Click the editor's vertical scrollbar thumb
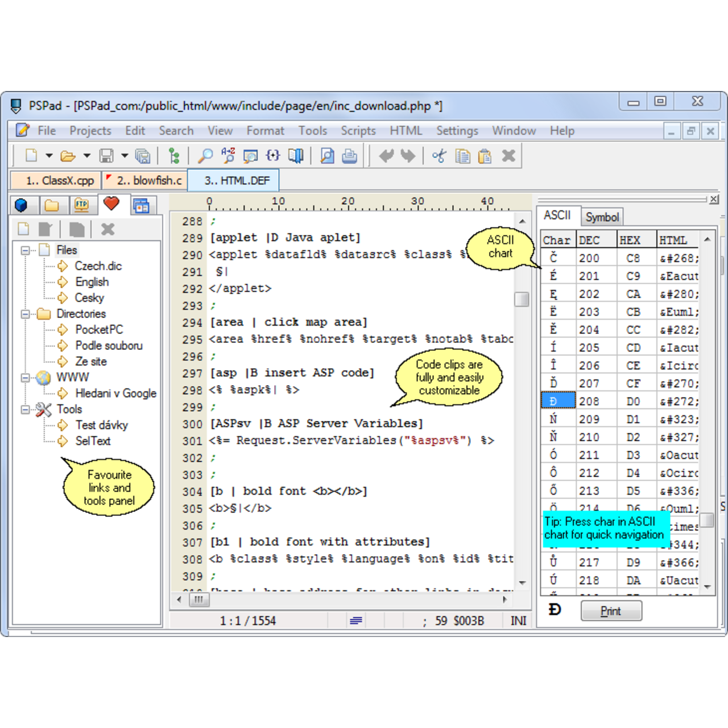 [x=522, y=299]
